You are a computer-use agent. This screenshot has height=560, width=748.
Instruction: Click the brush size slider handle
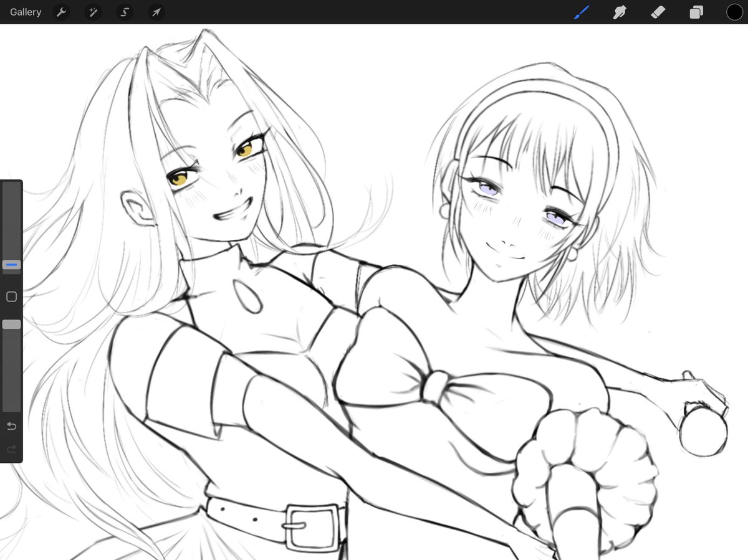click(11, 265)
